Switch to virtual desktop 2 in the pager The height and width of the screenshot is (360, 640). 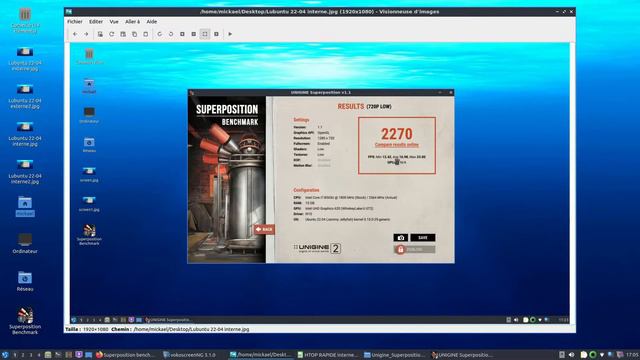point(23,355)
